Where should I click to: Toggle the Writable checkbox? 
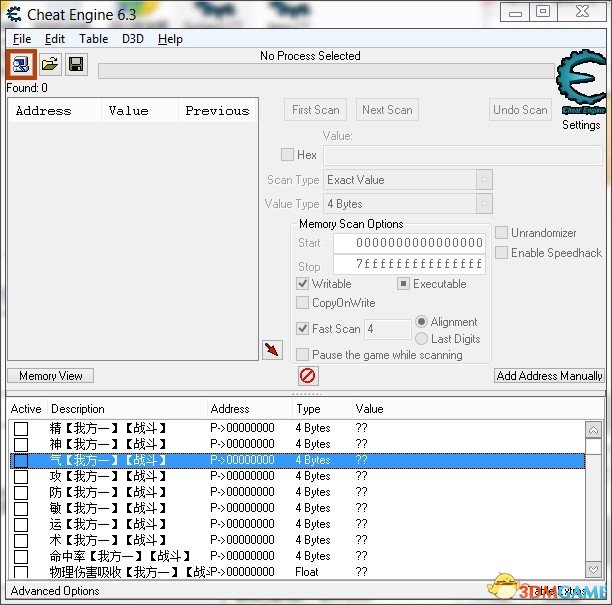coord(302,283)
